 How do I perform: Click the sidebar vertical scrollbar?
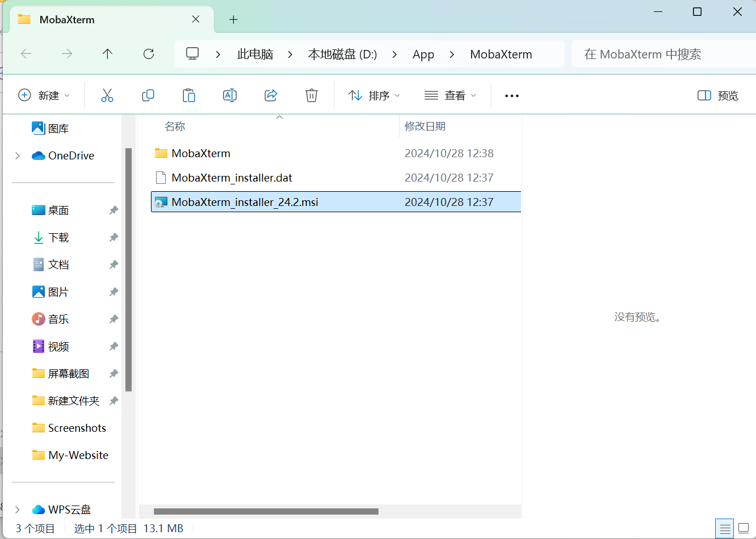[129, 269]
